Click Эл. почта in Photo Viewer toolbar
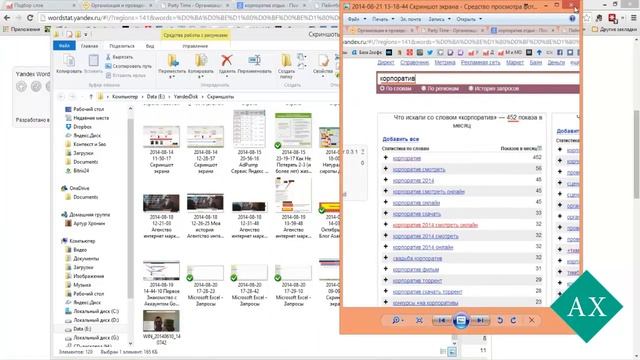Image resolution: width=640 pixels, height=360 pixels. (x=410, y=19)
